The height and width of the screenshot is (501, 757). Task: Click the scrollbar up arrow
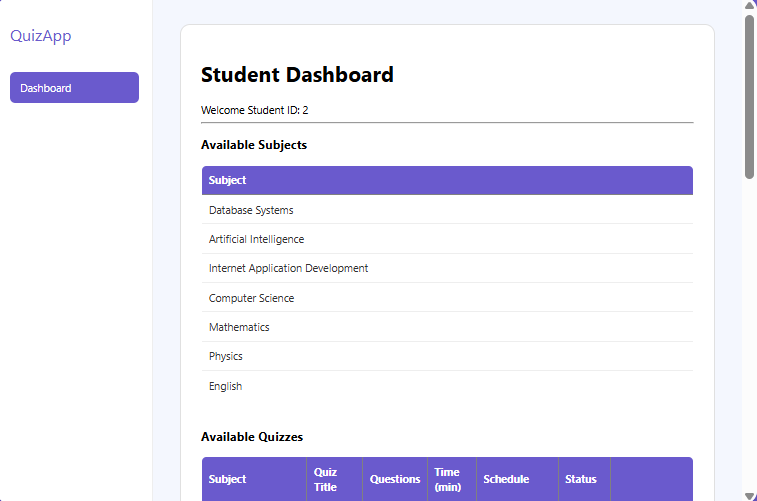[x=749, y=5]
